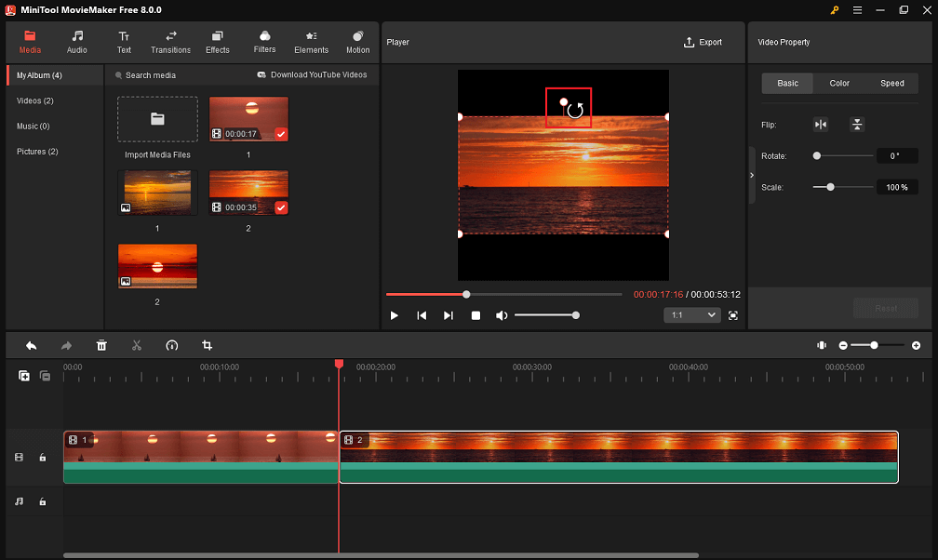Switch to Basic property tab
938x560 pixels.
click(787, 83)
